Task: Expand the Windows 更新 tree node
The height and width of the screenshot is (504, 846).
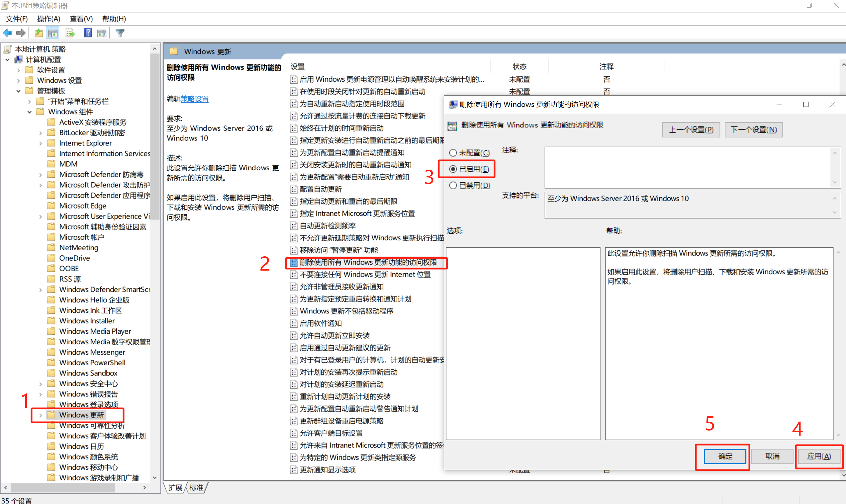Action: tap(41, 415)
